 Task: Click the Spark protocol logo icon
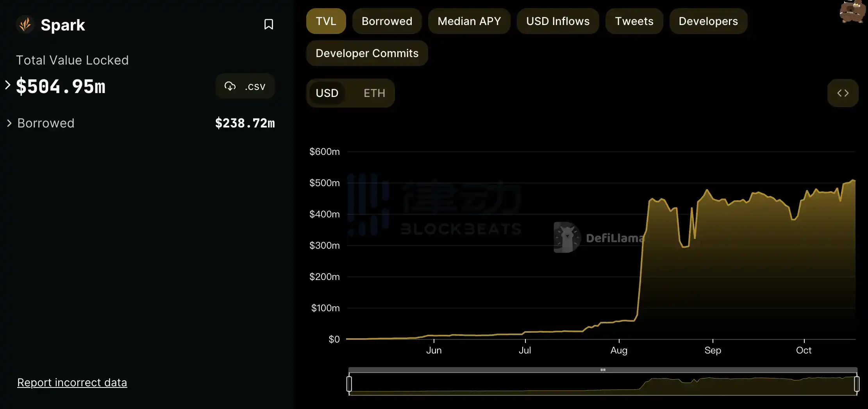(x=25, y=25)
